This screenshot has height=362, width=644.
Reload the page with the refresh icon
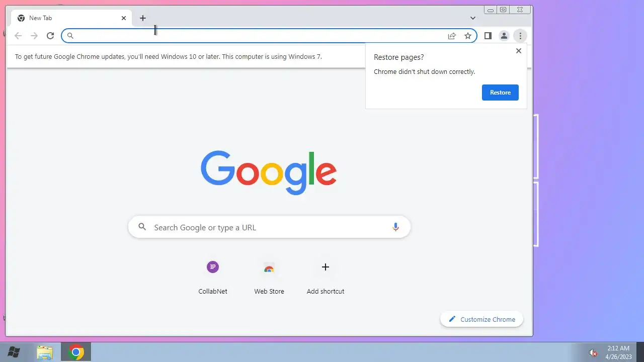pyautogui.click(x=50, y=36)
